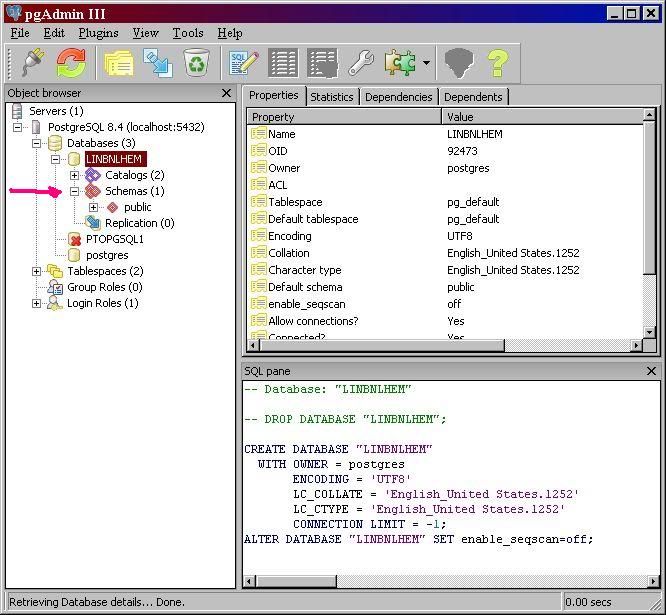The height and width of the screenshot is (615, 666).
Task: Click the Value column header
Action: (542, 117)
